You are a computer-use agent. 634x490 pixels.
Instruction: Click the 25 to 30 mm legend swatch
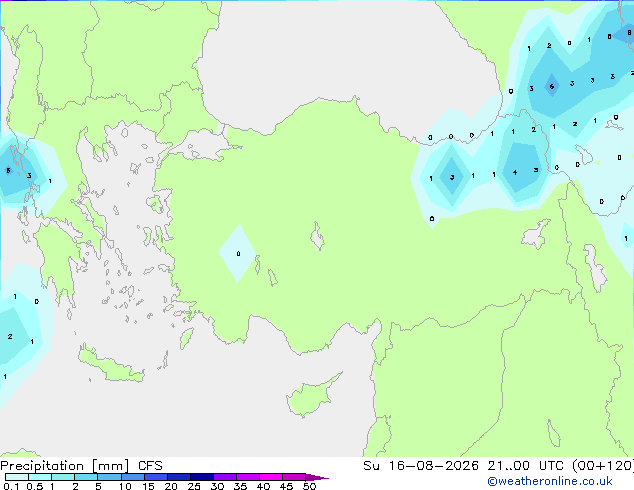point(202,477)
